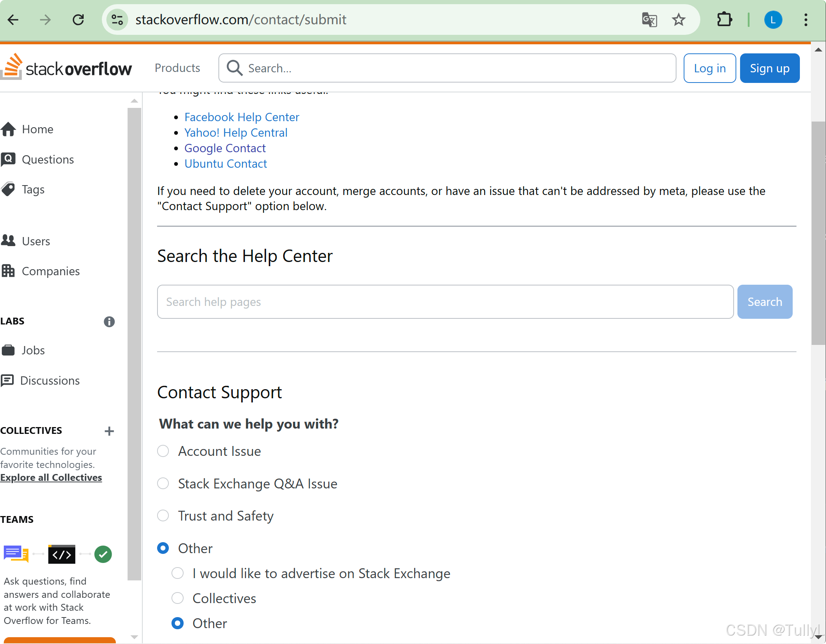This screenshot has height=644, width=826.
Task: Select the Account Issue radio option
Action: [x=163, y=451]
